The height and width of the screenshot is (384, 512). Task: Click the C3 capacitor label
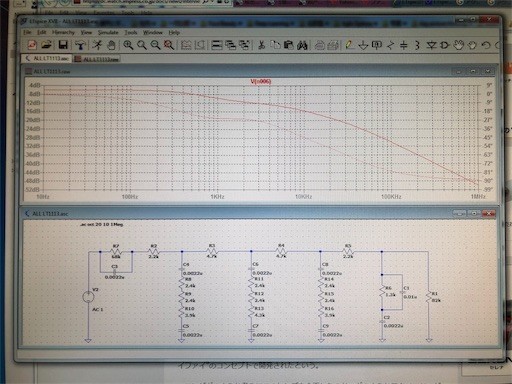tap(114, 267)
